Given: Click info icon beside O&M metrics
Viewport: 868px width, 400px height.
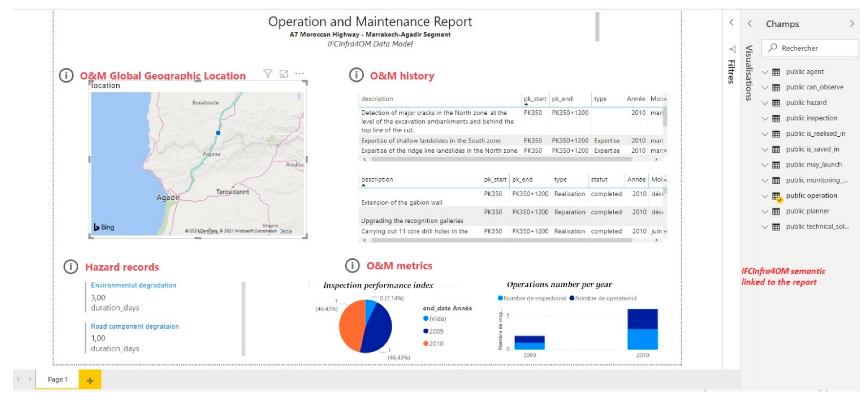Looking at the screenshot, I should click(x=352, y=265).
